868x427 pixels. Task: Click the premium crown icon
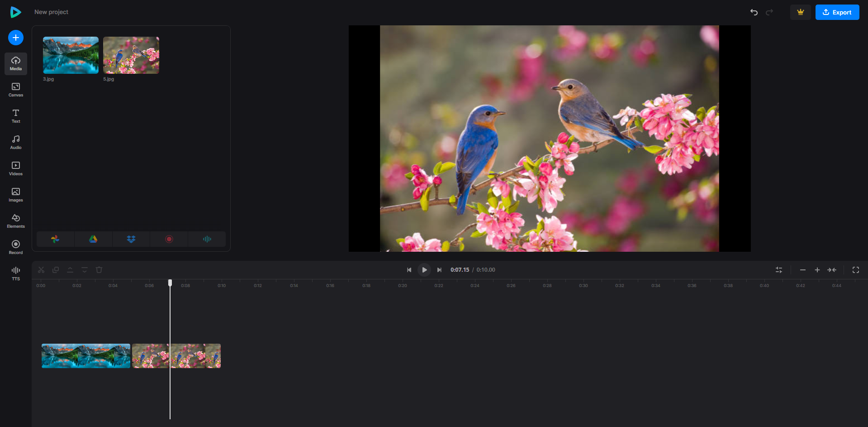point(800,12)
